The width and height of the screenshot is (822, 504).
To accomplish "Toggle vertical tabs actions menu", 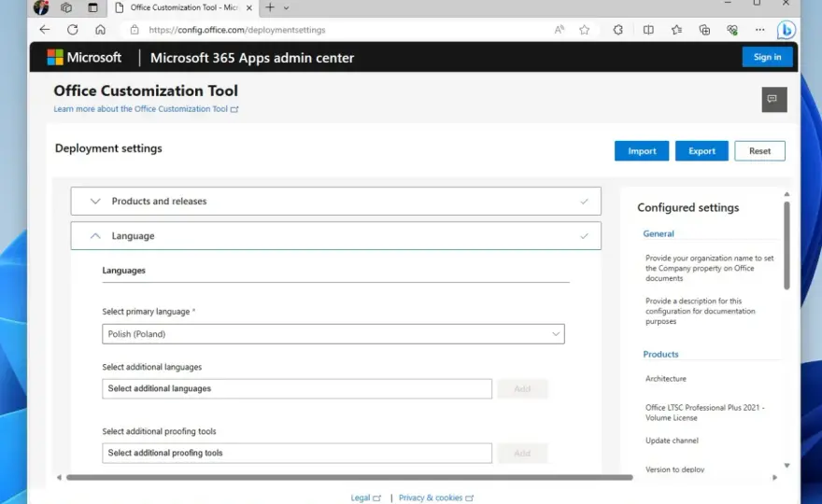I will [x=92, y=7].
